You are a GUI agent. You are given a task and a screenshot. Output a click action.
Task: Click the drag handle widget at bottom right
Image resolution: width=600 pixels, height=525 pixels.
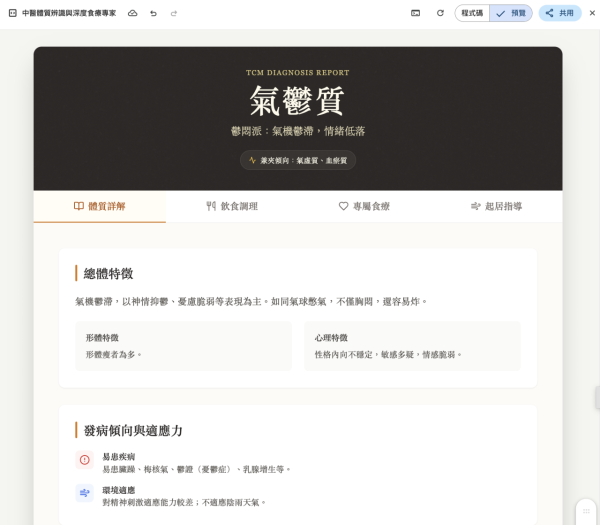pyautogui.click(x=586, y=512)
